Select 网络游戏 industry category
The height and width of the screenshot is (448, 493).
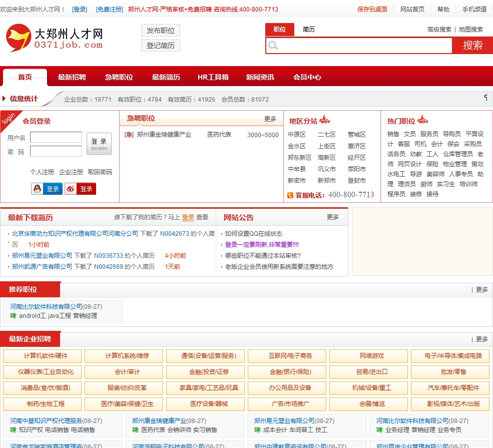pos(368,356)
